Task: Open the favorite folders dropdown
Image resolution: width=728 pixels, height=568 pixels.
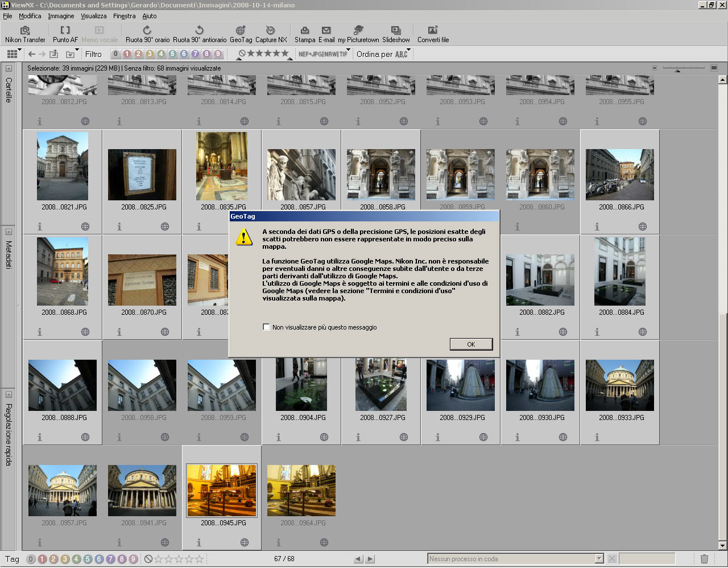Action: (x=71, y=54)
